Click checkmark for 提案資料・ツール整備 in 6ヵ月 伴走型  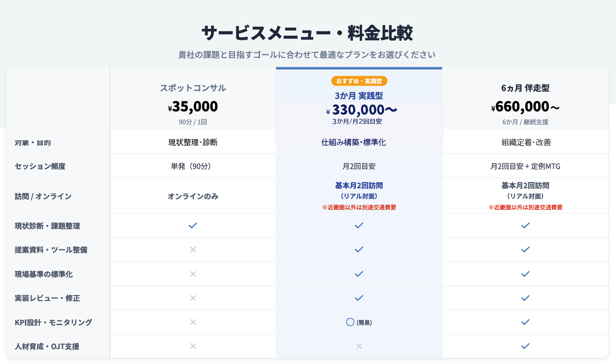coord(526,250)
